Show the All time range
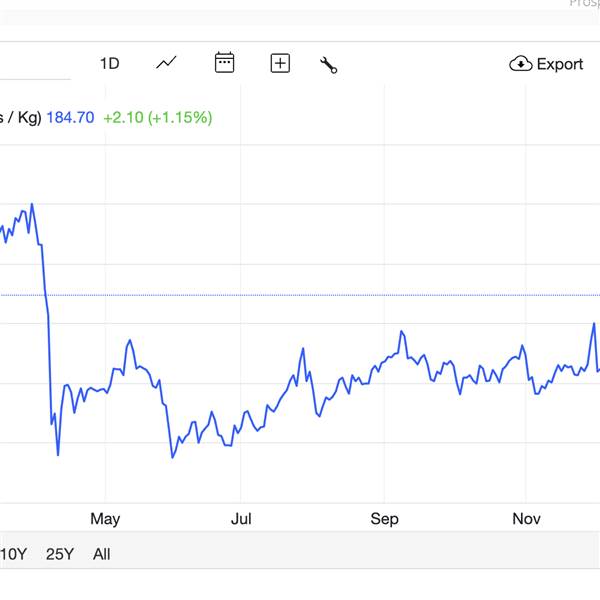 (x=102, y=554)
